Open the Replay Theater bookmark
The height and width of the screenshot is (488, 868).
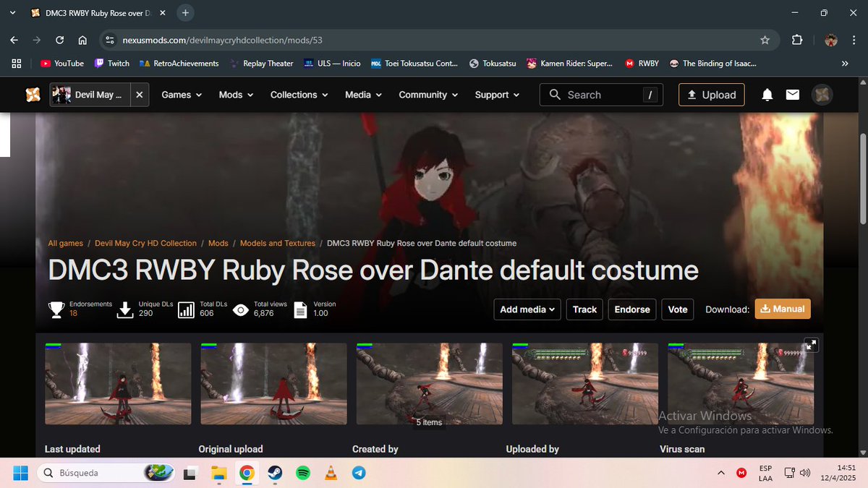coord(262,64)
